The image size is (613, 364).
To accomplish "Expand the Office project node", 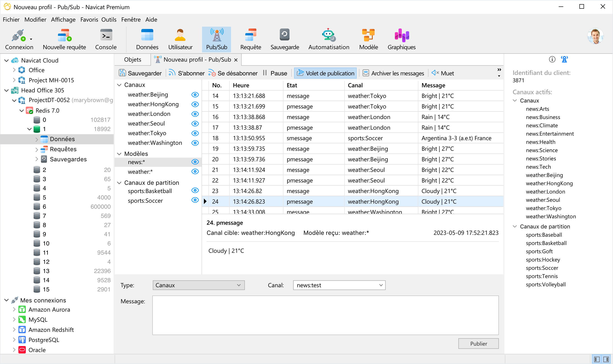I will tap(14, 70).
